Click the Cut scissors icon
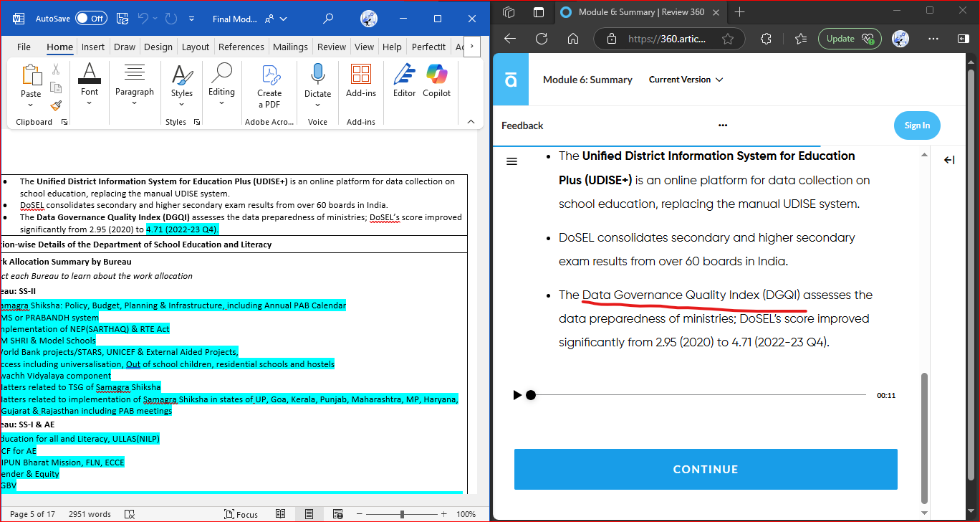The image size is (980, 522). (x=56, y=70)
